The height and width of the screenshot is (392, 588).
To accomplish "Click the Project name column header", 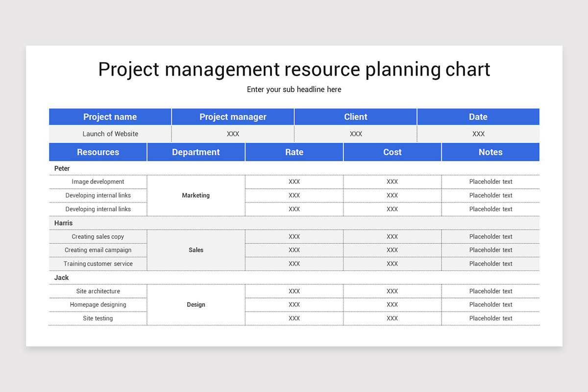I will (110, 117).
